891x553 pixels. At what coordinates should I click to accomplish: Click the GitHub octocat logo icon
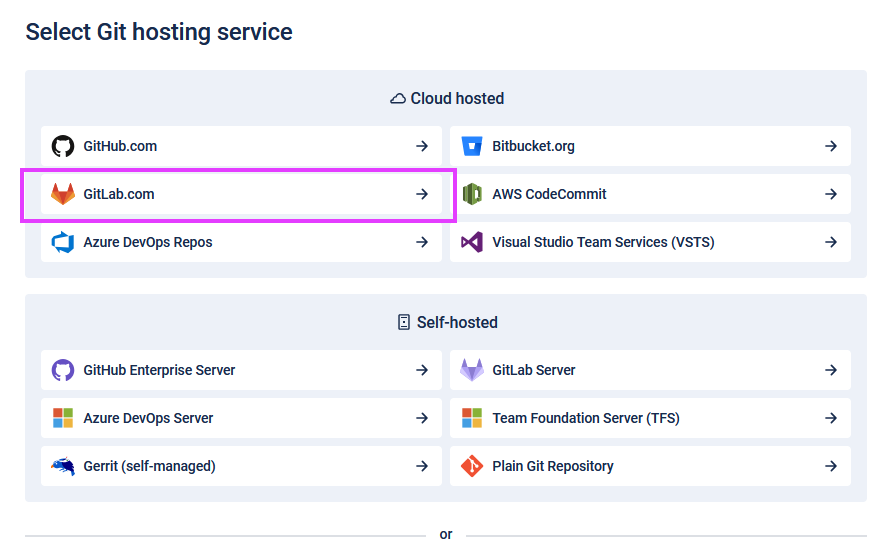pos(63,146)
